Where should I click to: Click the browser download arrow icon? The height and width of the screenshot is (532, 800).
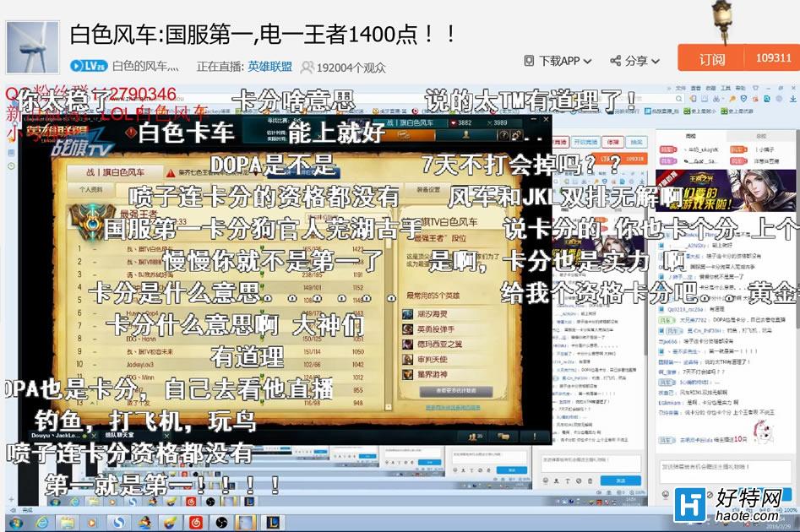[x=792, y=99]
